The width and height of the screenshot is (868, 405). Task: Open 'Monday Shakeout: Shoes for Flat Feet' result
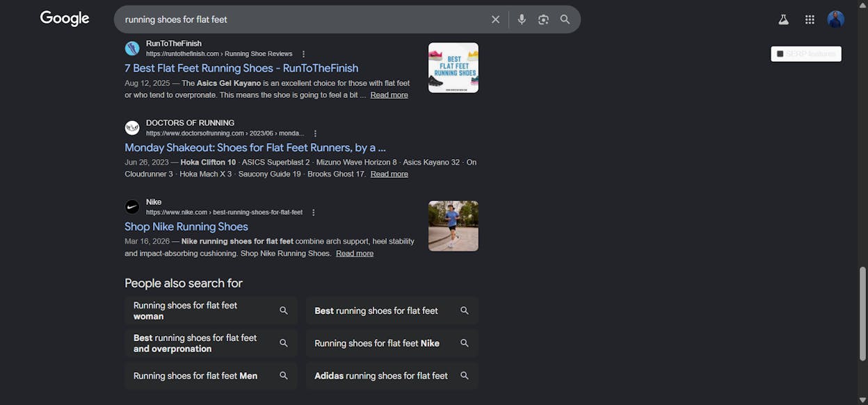(255, 147)
